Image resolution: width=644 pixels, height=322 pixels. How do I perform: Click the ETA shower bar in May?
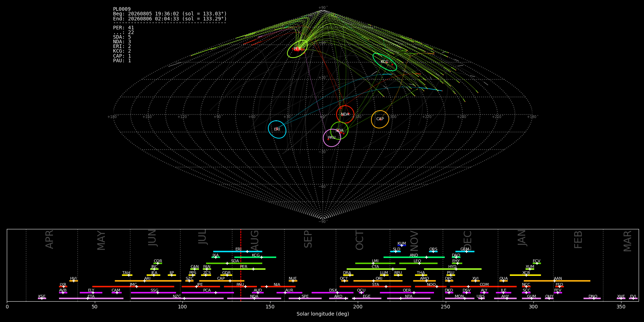(91, 298)
